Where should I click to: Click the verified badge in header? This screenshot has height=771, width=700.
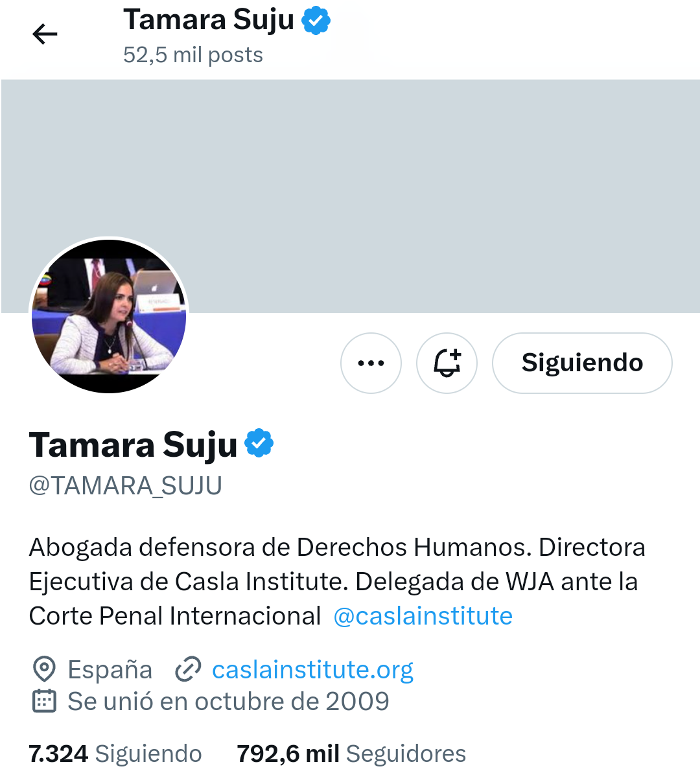[316, 20]
